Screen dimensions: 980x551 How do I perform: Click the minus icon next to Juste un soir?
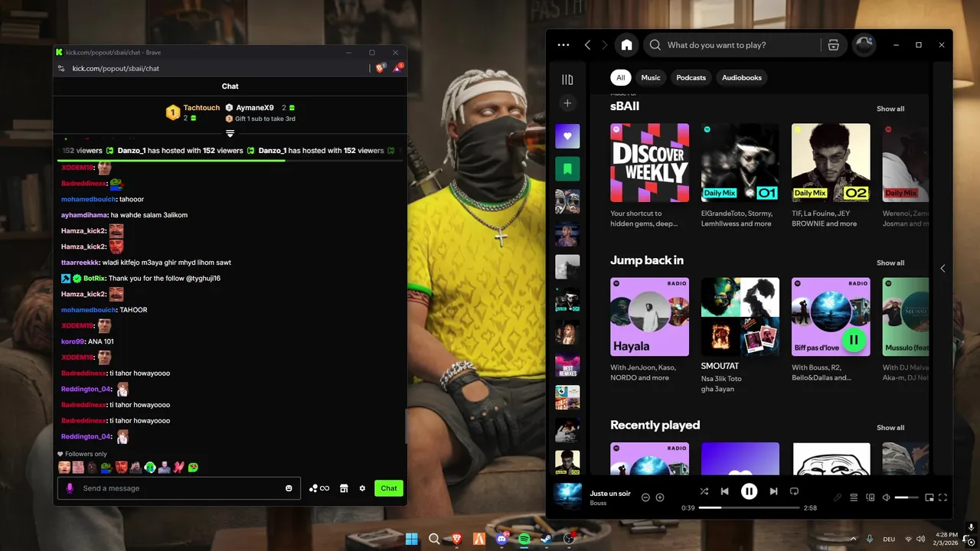click(x=645, y=497)
